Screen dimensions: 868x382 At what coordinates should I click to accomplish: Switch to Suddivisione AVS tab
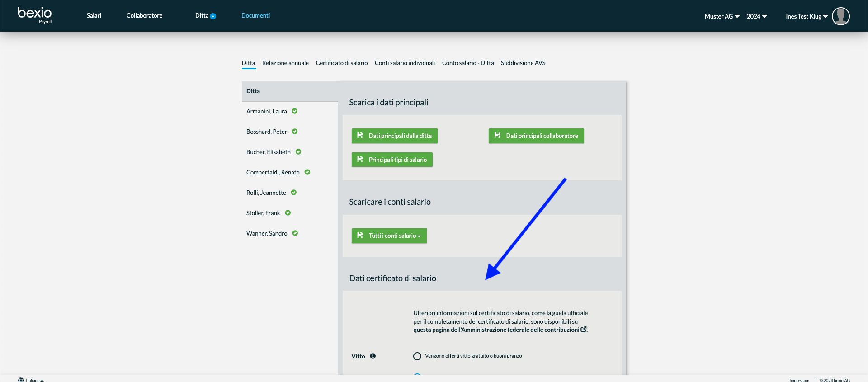tap(523, 63)
